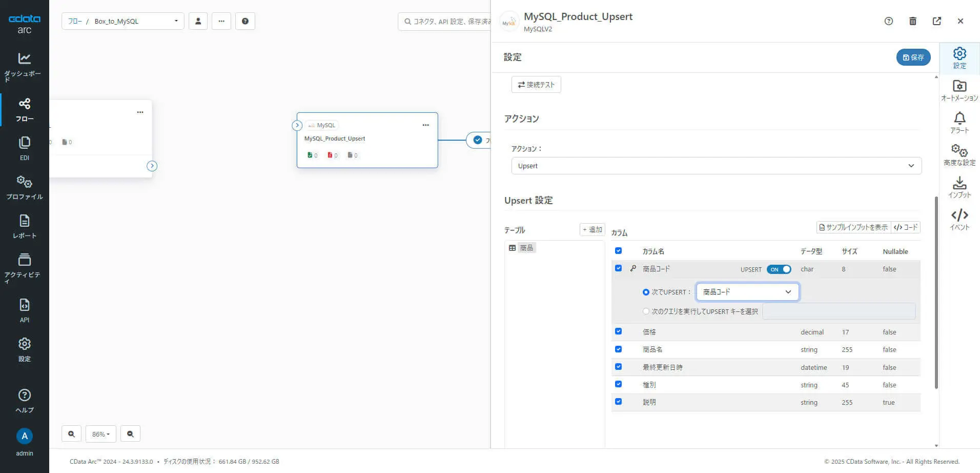
Task: Open the UPSERT key column dropdown
Action: [x=747, y=292]
